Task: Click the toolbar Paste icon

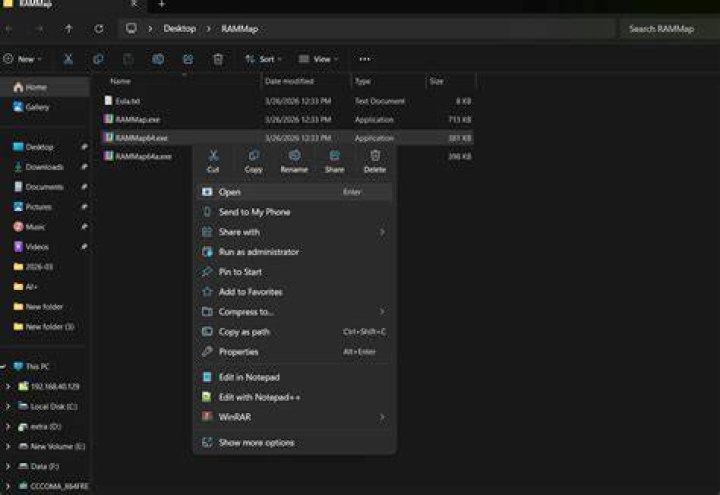Action: click(x=128, y=59)
